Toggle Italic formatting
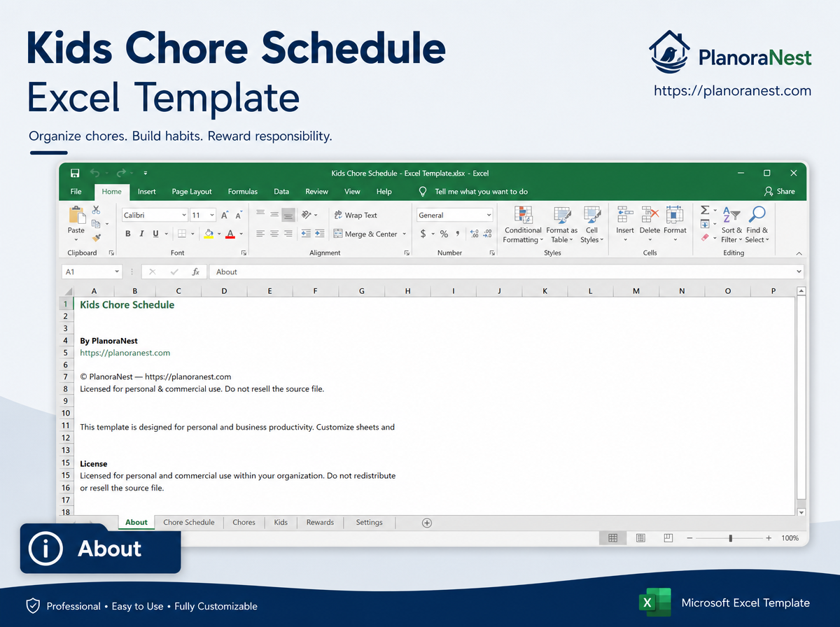The width and height of the screenshot is (840, 627). [x=141, y=234]
